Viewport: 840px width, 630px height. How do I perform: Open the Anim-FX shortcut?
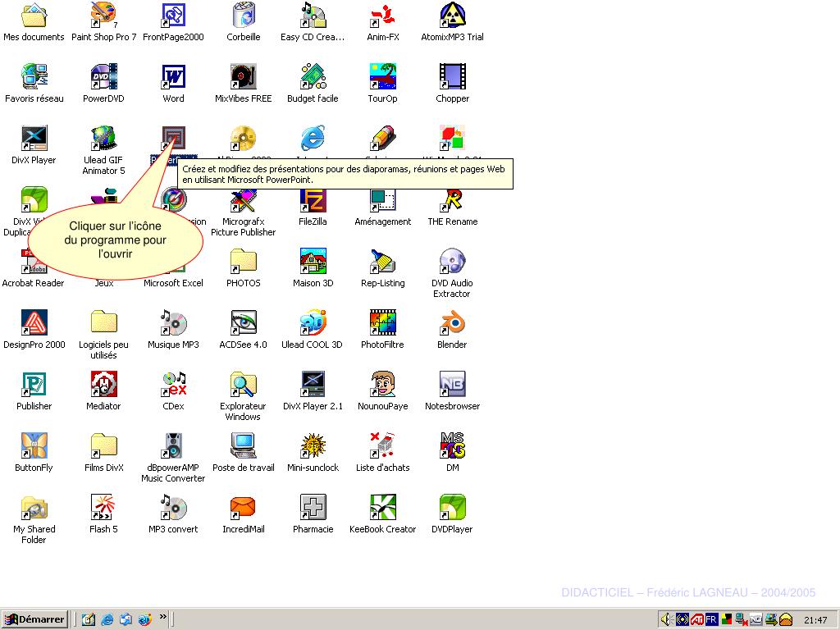tap(383, 16)
